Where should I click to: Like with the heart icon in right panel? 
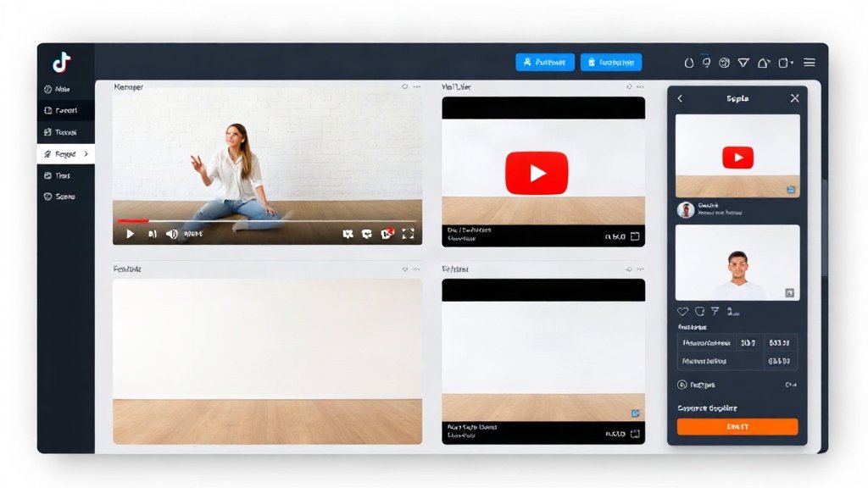683,312
